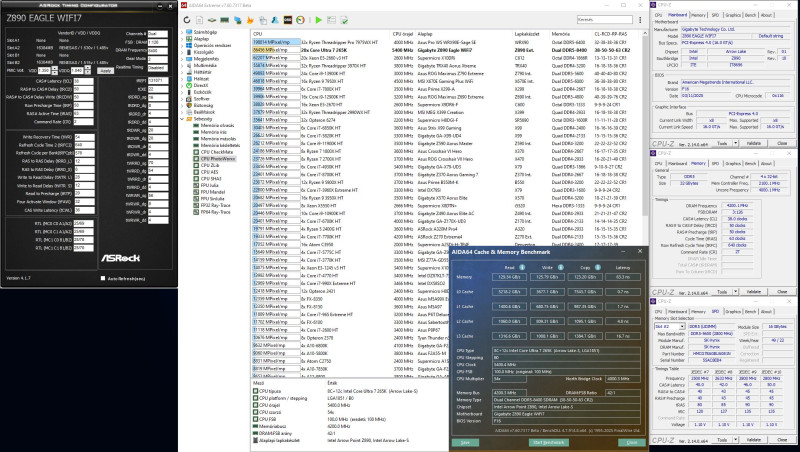Click the black OSD panel toolbar icon

pos(288,20)
